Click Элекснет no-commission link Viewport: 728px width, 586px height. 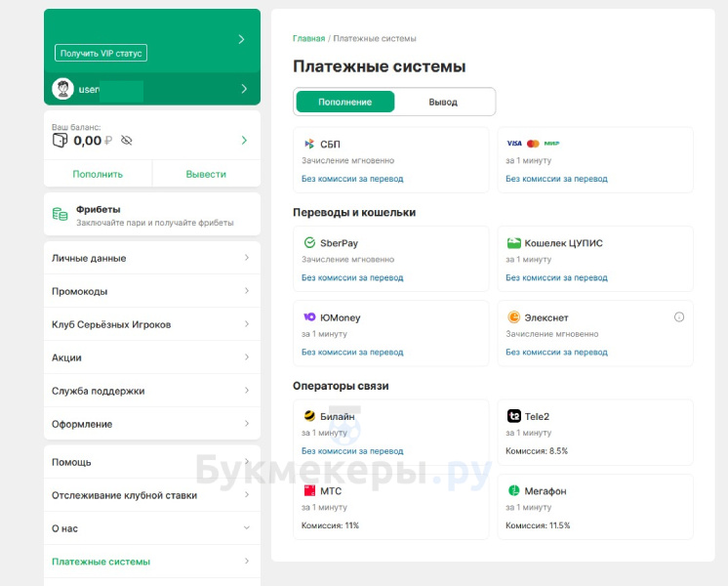coord(556,353)
